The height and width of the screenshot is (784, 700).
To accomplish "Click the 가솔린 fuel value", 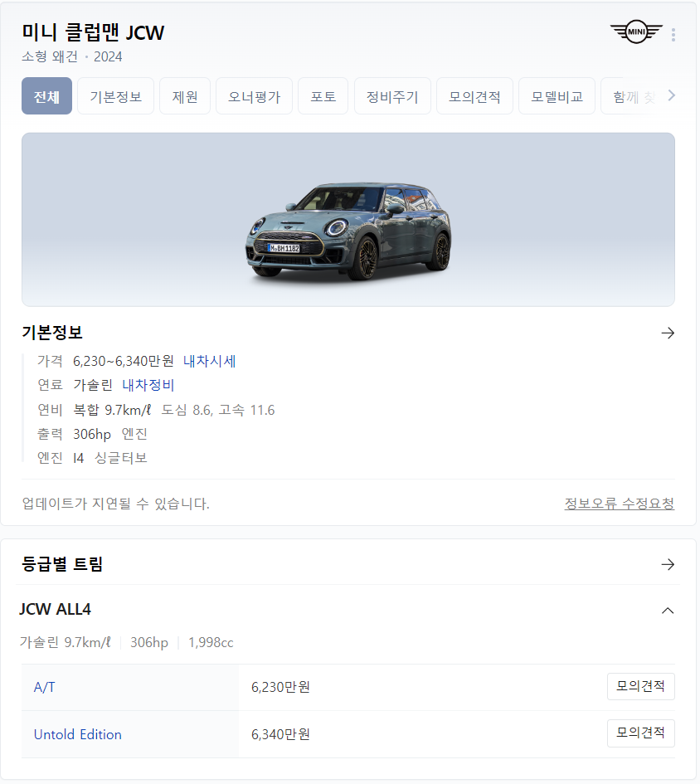I will point(93,385).
